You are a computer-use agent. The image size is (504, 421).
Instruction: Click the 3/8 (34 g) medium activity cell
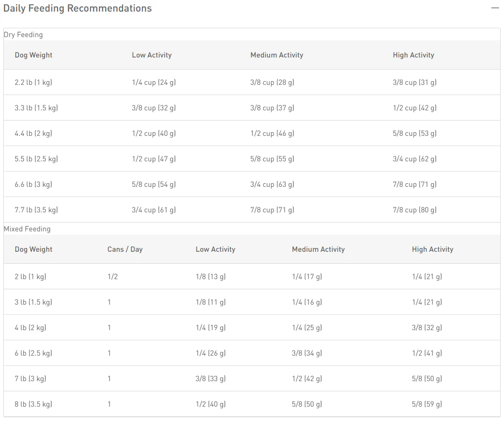tap(307, 353)
